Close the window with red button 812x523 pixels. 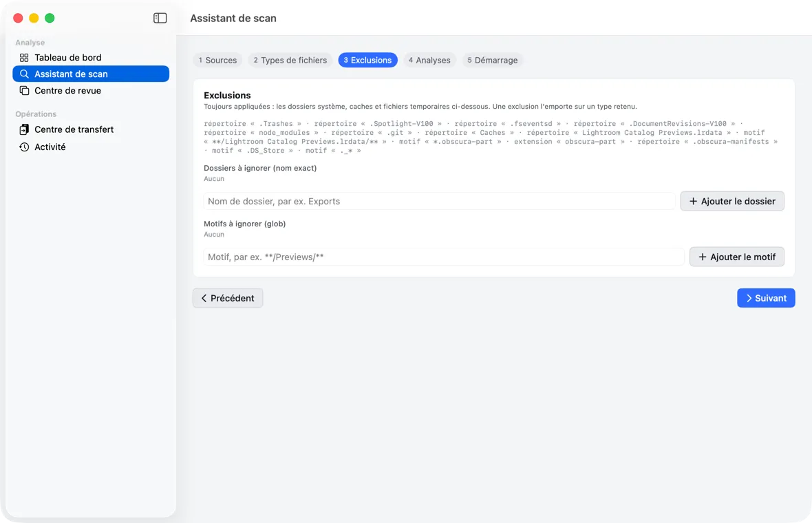click(18, 18)
